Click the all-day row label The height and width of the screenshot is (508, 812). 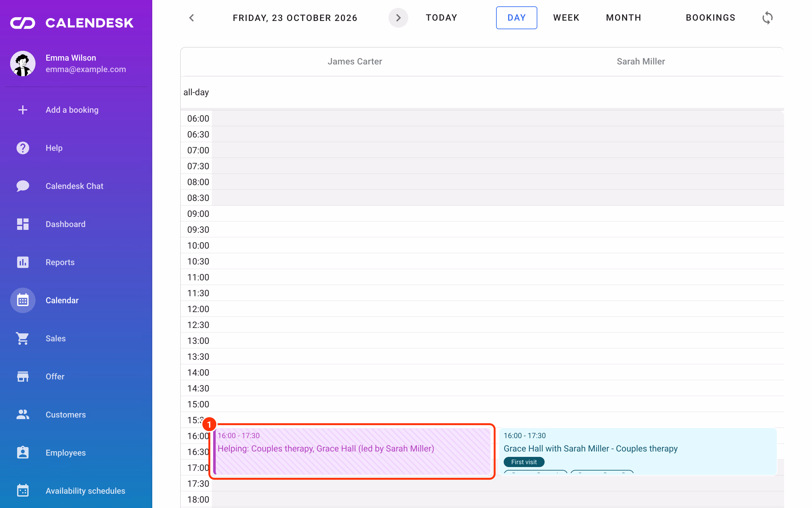[196, 92]
